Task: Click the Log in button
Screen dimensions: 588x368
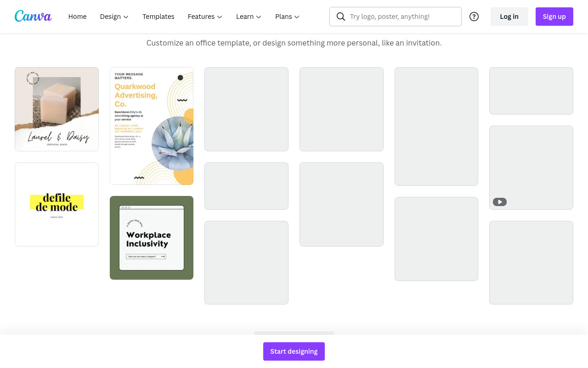Action: coord(509,17)
